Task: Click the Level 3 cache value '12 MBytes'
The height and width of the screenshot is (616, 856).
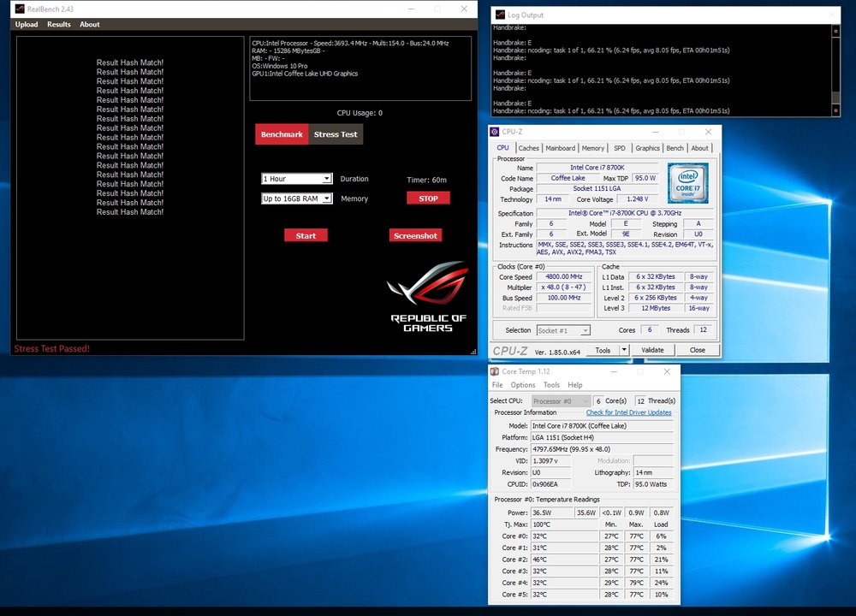Action: coord(655,308)
